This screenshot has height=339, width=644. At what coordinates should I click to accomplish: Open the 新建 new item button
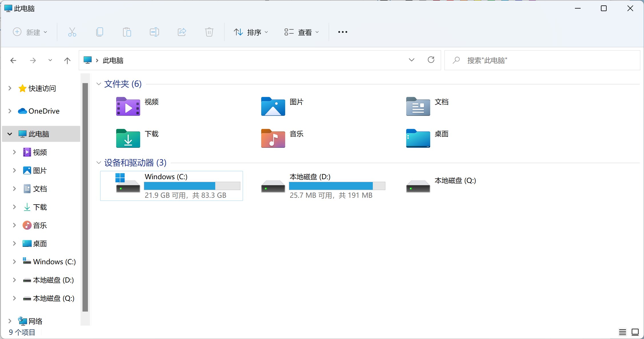tap(30, 32)
